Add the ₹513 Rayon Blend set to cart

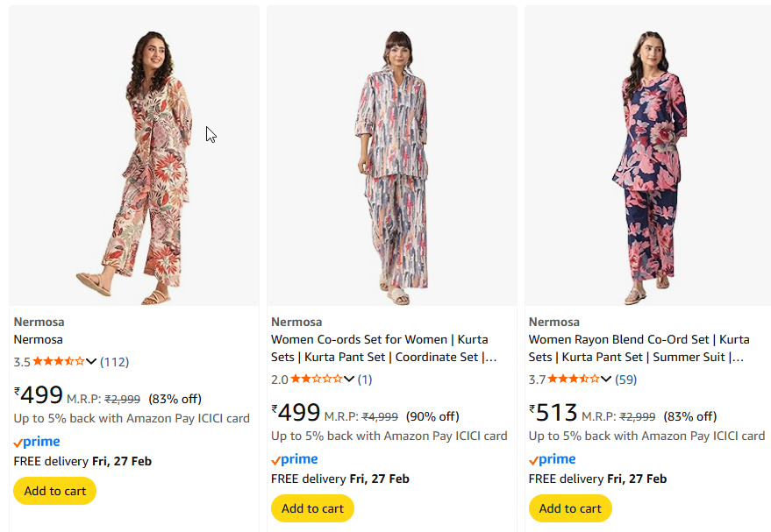[x=570, y=508]
